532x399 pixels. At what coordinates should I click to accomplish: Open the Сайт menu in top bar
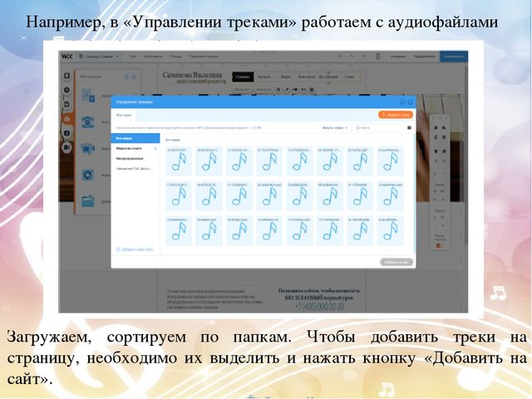133,57
